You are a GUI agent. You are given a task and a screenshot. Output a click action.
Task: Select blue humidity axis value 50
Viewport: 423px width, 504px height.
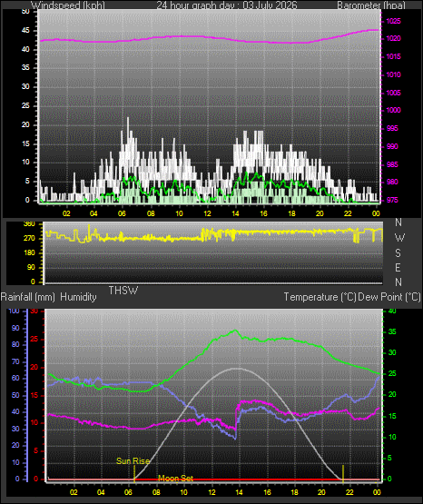click(x=15, y=395)
